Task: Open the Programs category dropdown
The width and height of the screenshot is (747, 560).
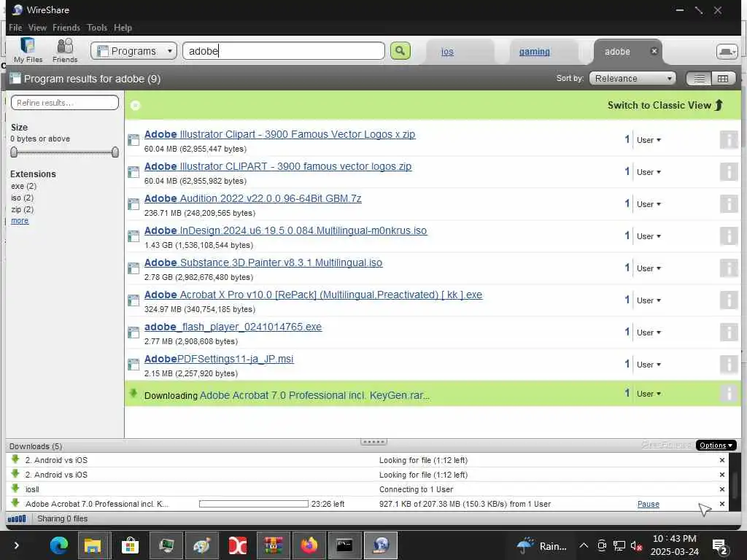Action: pos(133,51)
